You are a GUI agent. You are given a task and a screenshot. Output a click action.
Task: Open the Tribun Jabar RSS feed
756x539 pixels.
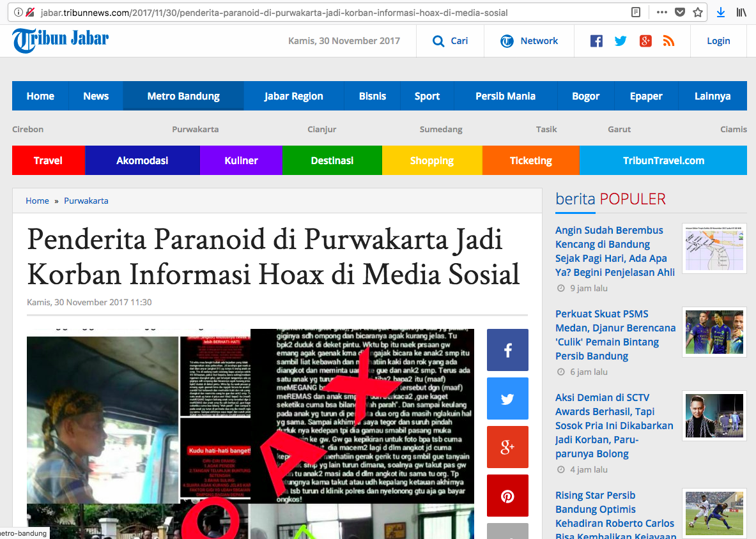(x=668, y=40)
